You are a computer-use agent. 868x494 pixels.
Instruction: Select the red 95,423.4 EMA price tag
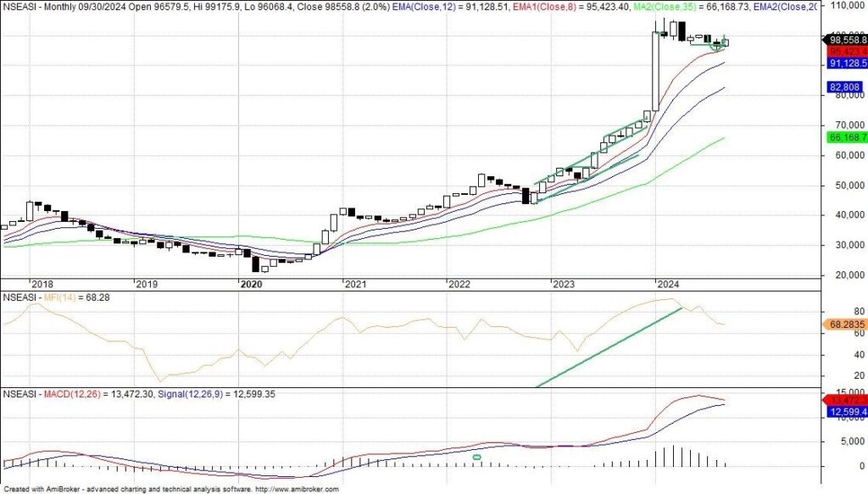(x=844, y=51)
